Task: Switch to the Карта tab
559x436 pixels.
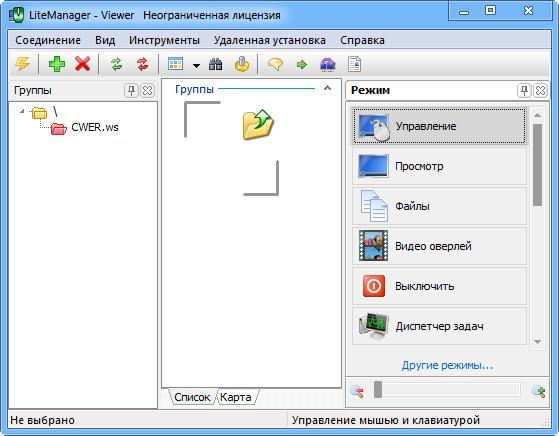Action: (x=236, y=397)
